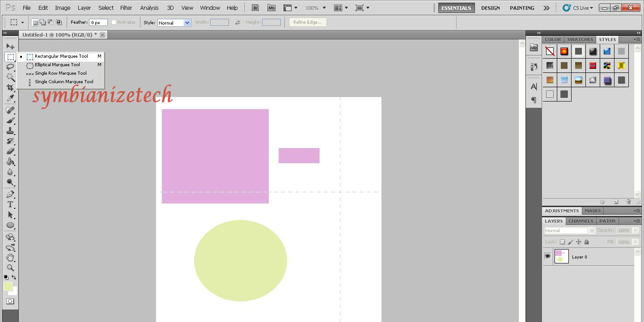Enable the Anti-alias option
The width and height of the screenshot is (644, 322).
point(114,22)
